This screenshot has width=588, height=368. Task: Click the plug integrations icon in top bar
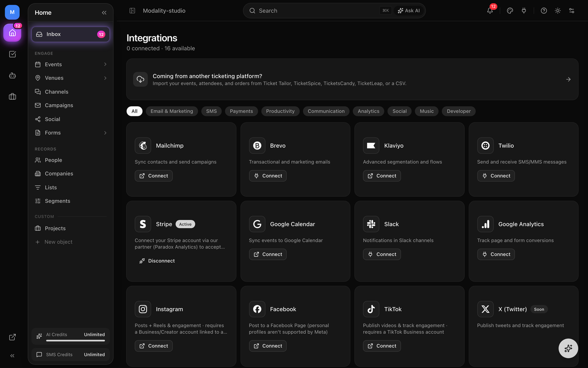(x=524, y=11)
